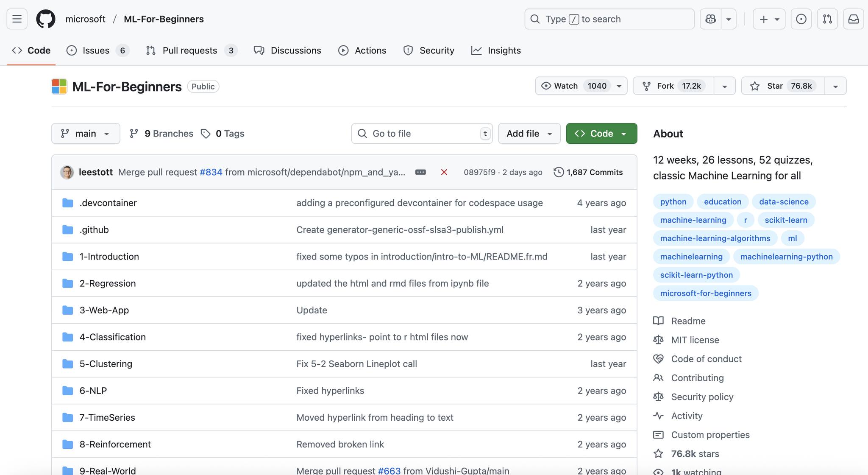Click the .devcontainer folder icon
Screen dimensions: 868x475
click(x=68, y=203)
